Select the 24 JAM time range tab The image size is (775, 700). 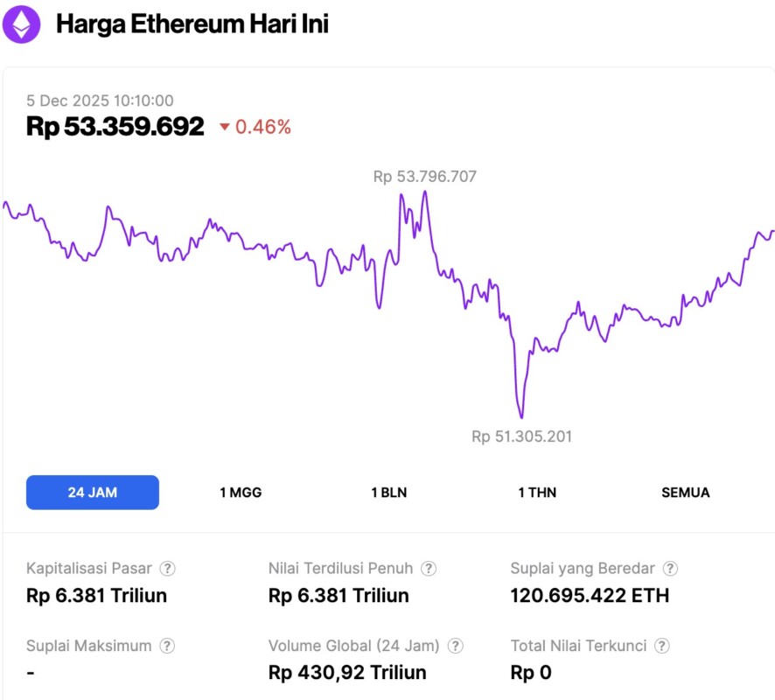[93, 493]
